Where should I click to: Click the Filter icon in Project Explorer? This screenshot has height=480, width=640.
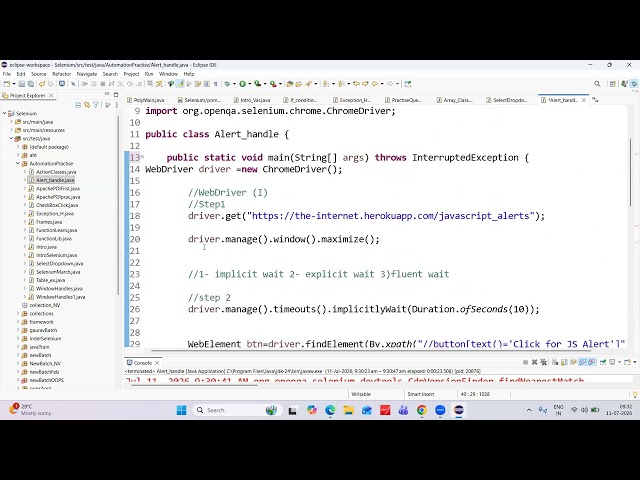96,105
